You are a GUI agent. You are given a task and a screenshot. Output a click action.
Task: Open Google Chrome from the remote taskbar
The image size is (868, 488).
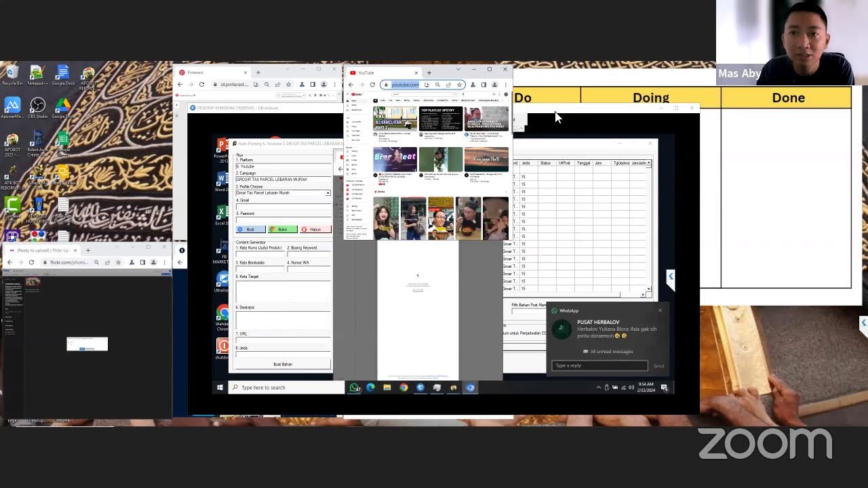pyautogui.click(x=403, y=388)
